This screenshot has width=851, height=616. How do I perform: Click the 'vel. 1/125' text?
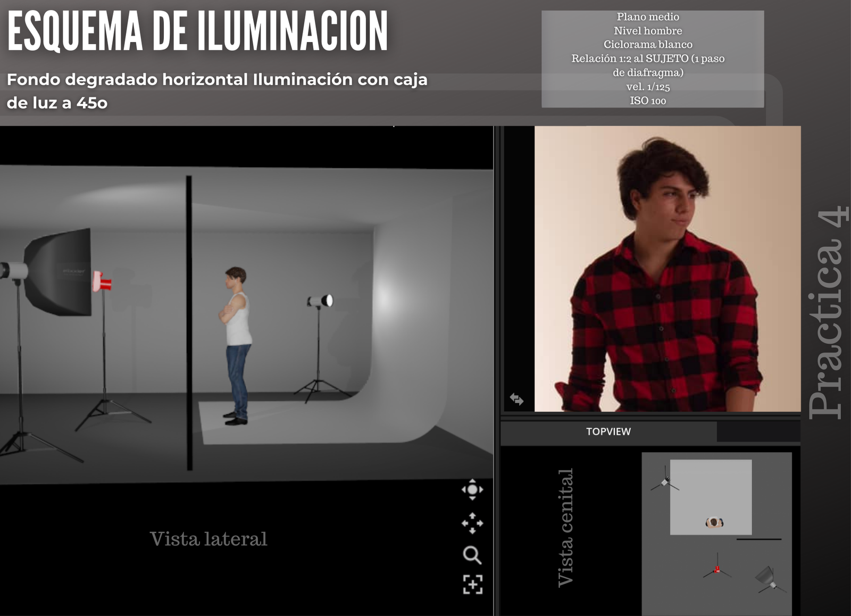648,87
